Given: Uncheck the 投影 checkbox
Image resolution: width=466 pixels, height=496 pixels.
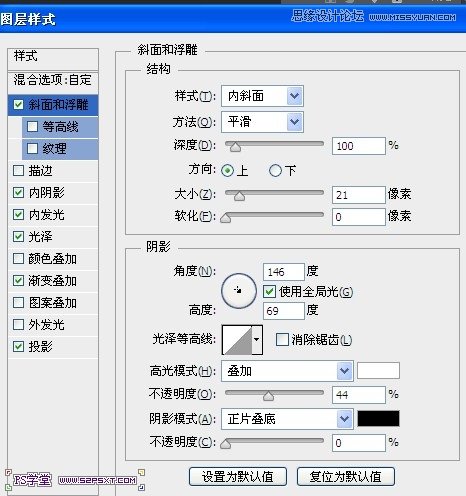Looking at the screenshot, I should [x=18, y=347].
